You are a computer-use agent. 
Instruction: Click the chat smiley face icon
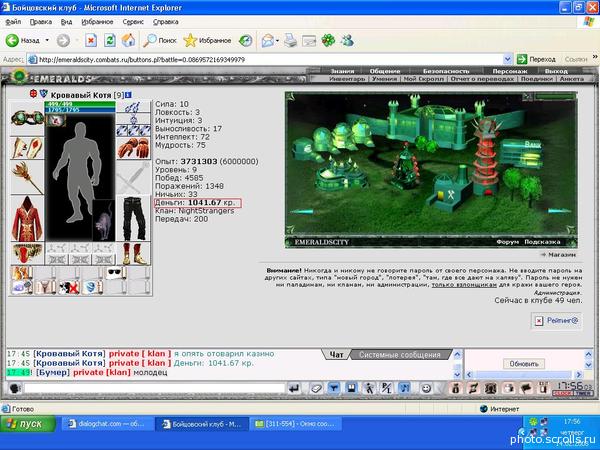click(426, 389)
